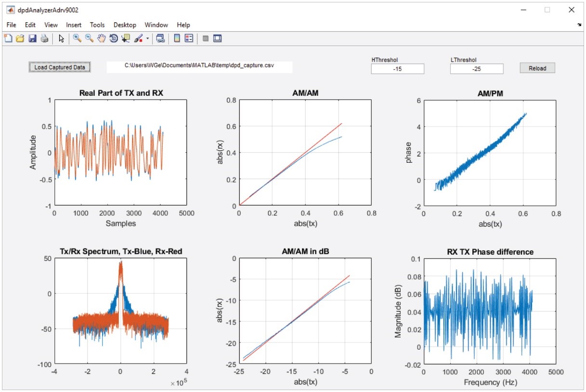This screenshot has height=392, width=586.
Task: Open the File menu
Action: click(12, 25)
